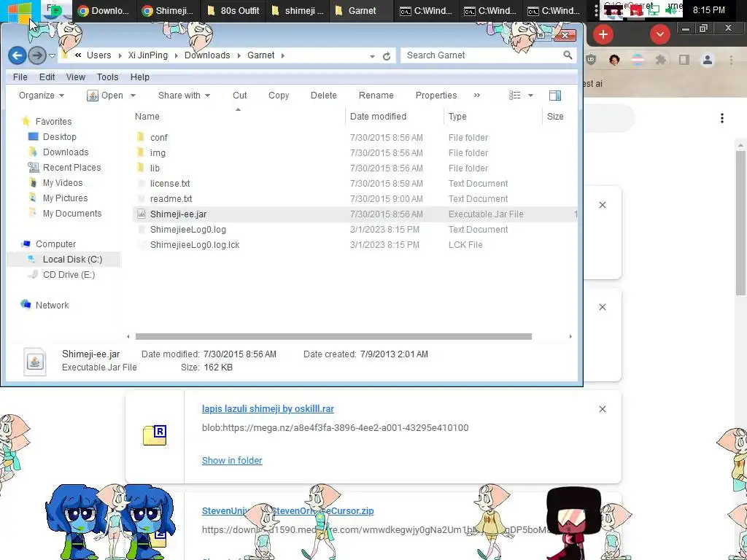Click the red plus button
The image size is (747, 560).
(x=603, y=34)
